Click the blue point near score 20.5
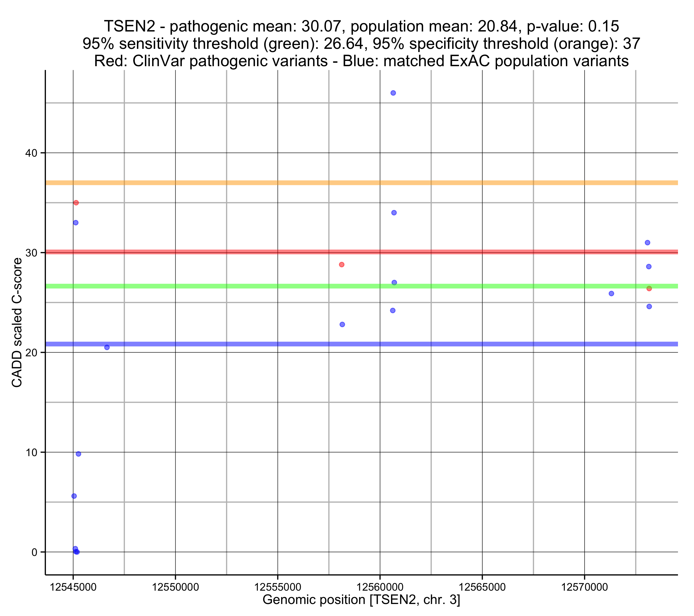 coord(107,348)
